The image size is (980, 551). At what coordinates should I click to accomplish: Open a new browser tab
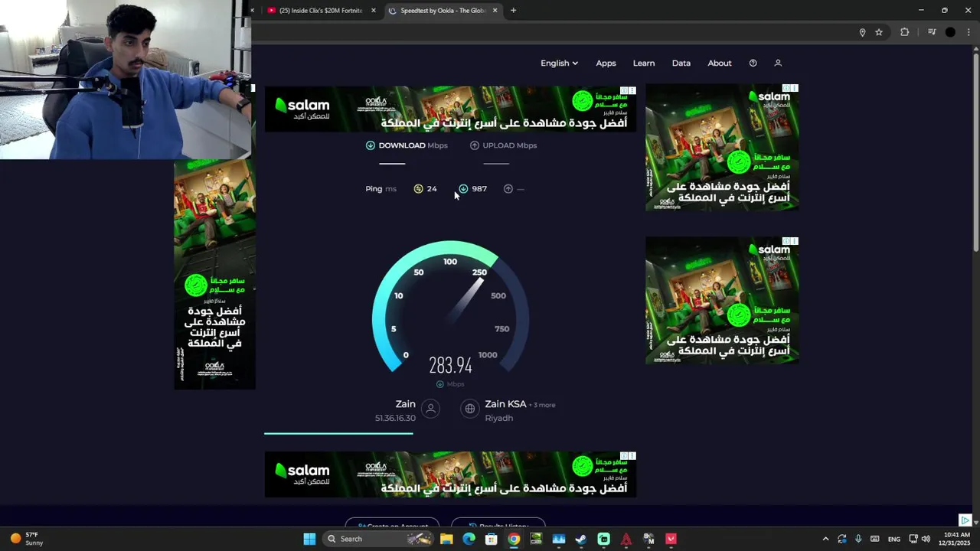(x=513, y=10)
